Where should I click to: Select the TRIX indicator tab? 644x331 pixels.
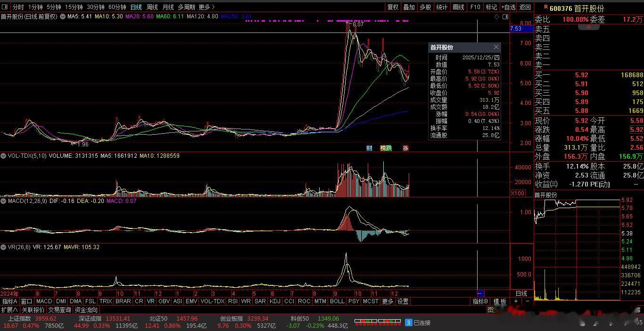pos(106,301)
